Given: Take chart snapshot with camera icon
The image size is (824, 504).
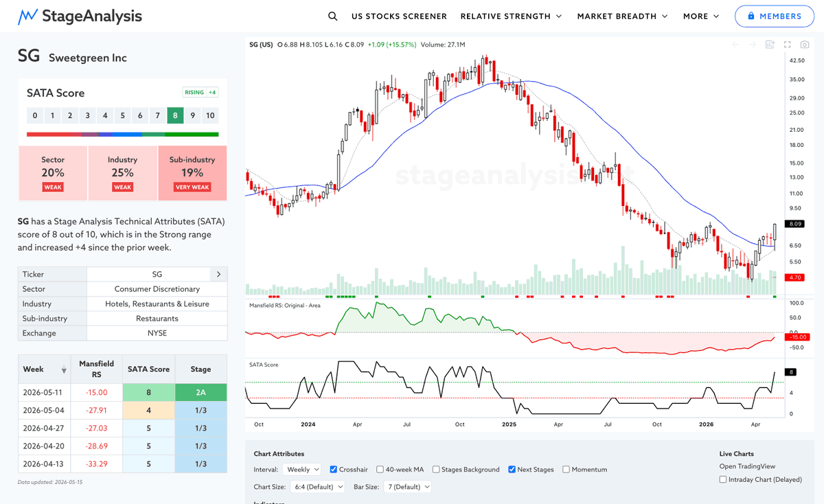Looking at the screenshot, I should [x=805, y=45].
